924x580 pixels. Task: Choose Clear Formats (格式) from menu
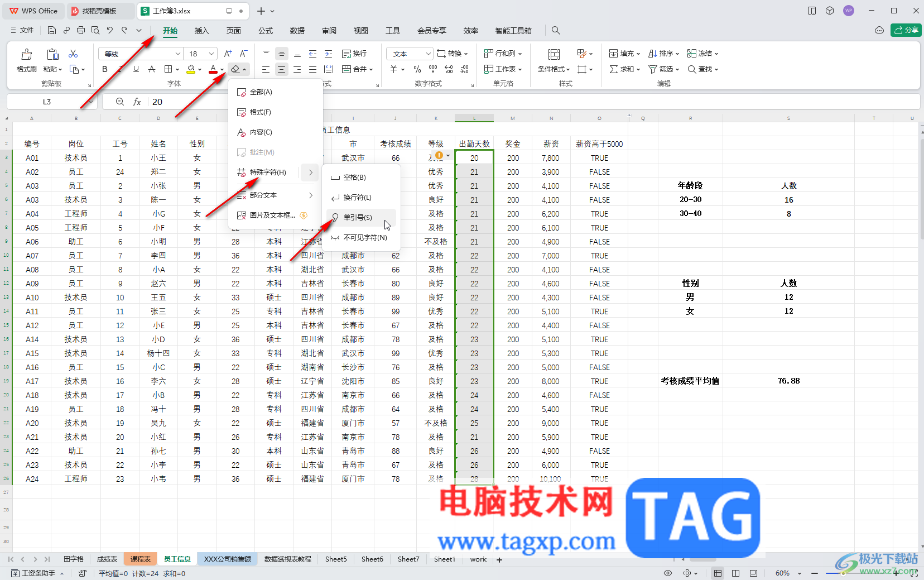pos(276,112)
